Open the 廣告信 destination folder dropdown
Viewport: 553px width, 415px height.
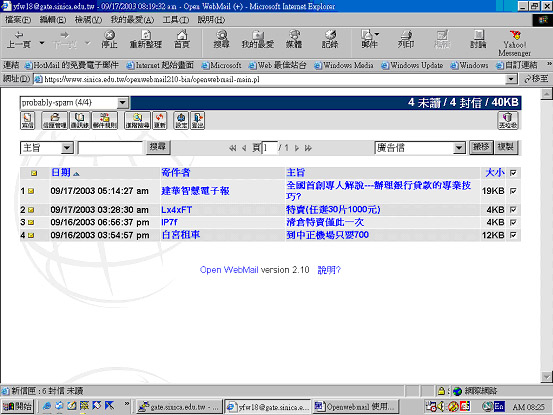pos(458,148)
